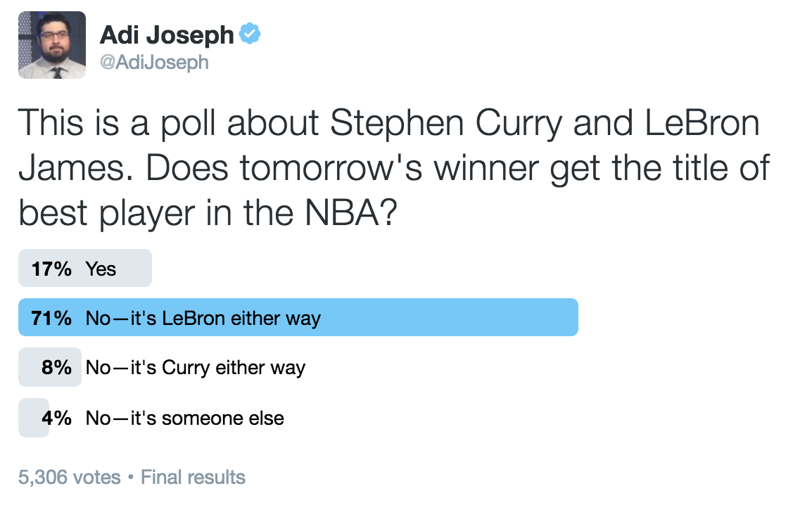The width and height of the screenshot is (812, 505).
Task: Click "No—it's LeBron either way" text
Action: (203, 318)
